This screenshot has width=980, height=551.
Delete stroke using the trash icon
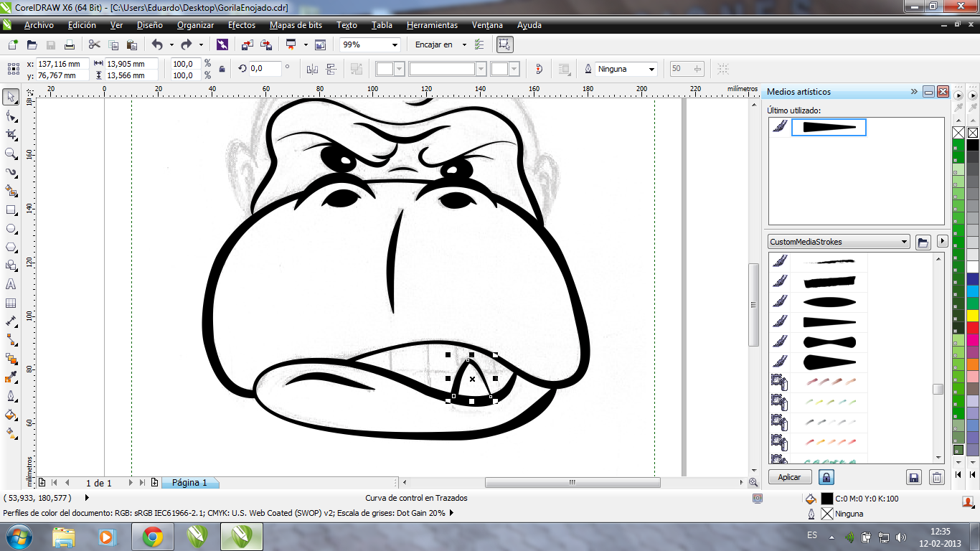(936, 477)
